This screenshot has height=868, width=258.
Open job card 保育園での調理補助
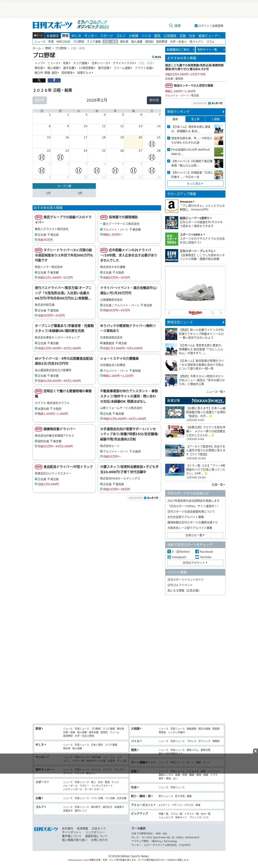click(129, 228)
